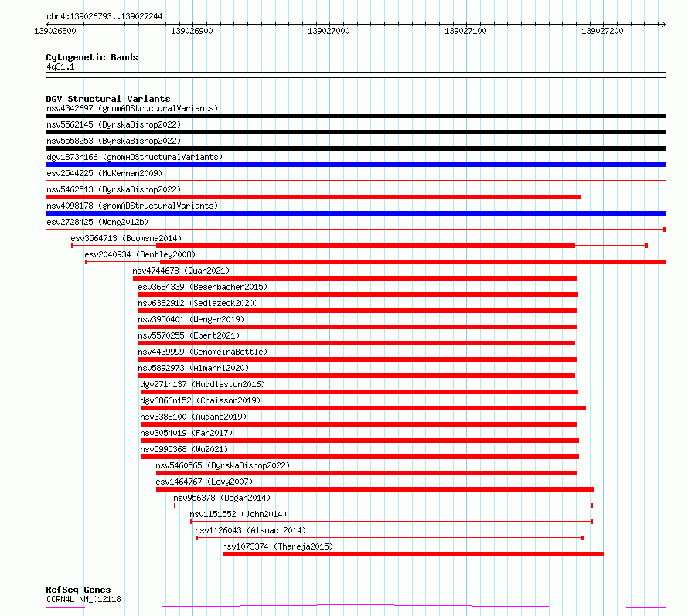Open esv2040934 (Bentley2008) label

[140, 254]
